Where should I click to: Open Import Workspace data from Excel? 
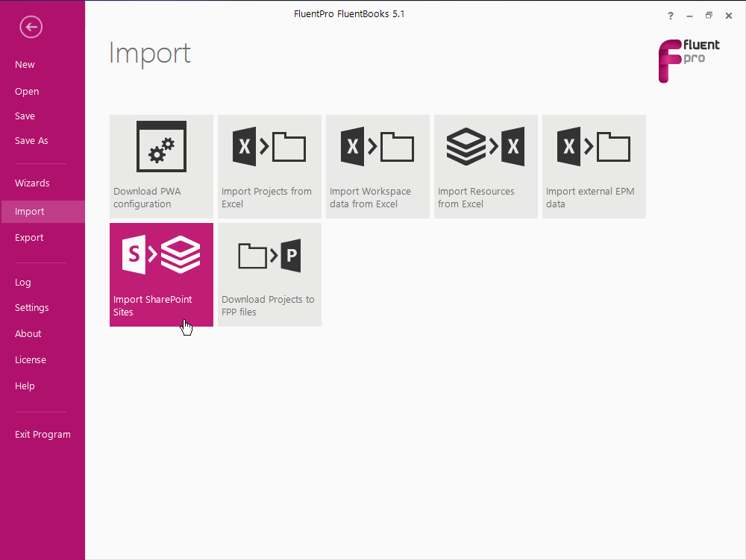coord(377,166)
